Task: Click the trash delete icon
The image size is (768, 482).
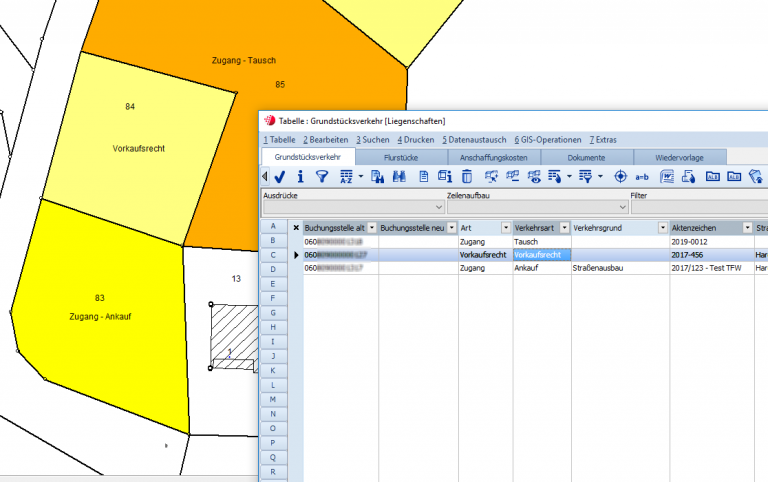Action: coord(469,176)
